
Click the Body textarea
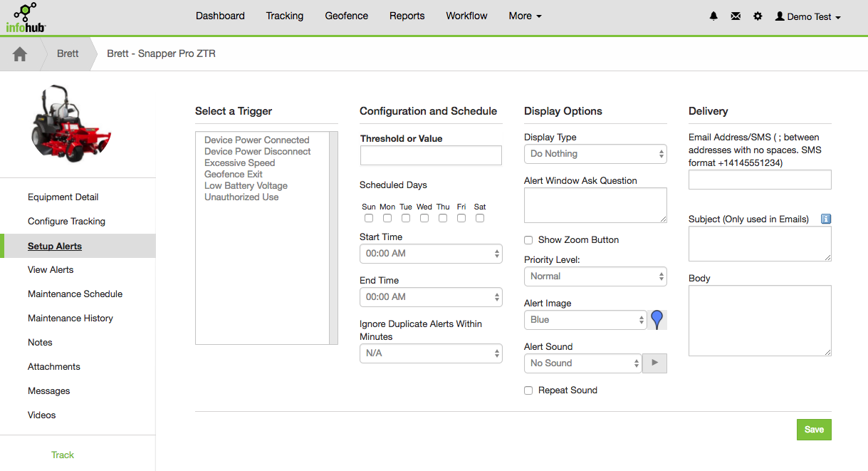click(x=760, y=321)
